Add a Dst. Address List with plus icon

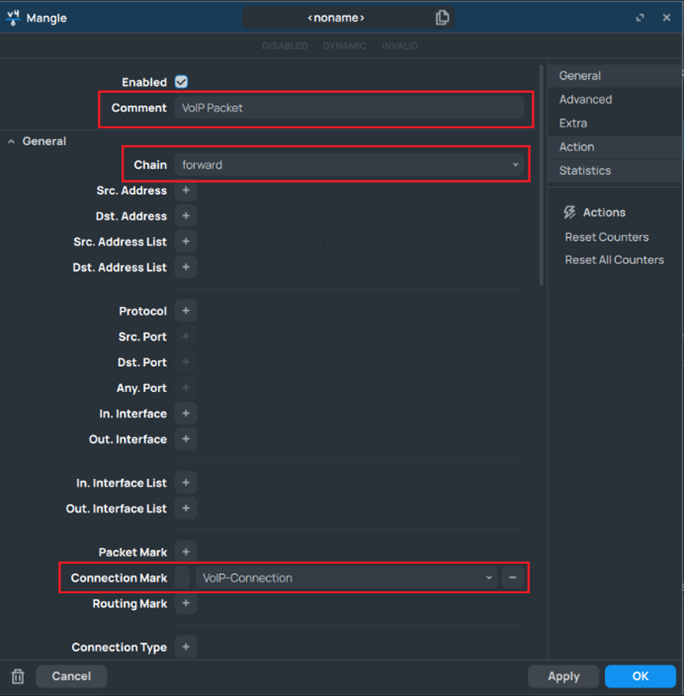[186, 267]
